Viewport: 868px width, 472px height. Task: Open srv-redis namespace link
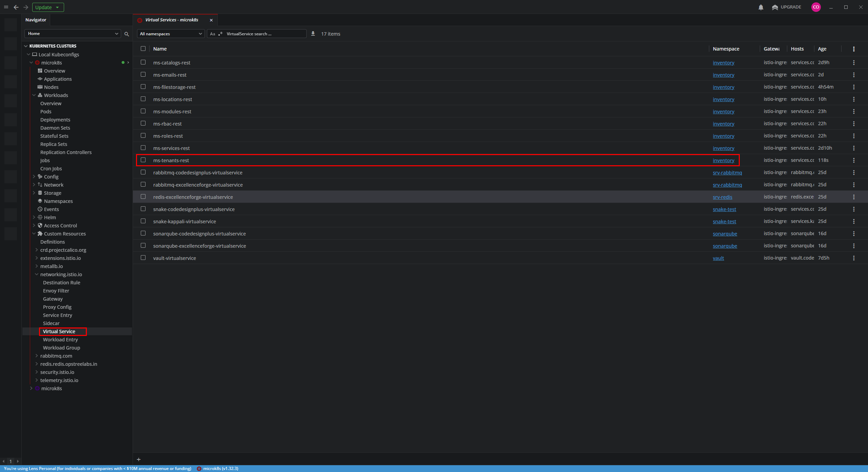tap(722, 197)
